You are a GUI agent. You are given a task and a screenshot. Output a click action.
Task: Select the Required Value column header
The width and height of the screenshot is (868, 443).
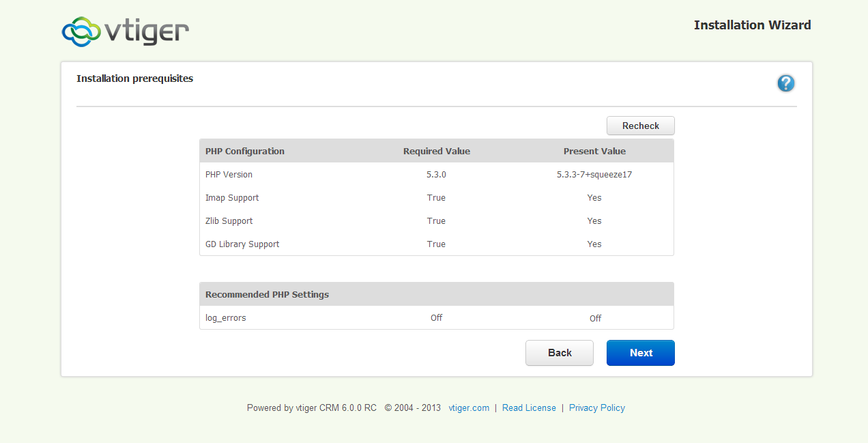pyautogui.click(x=436, y=152)
